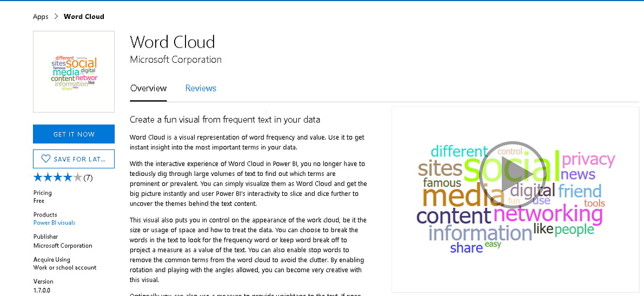The height and width of the screenshot is (296, 644).
Task: Click the heart icon on the save button
Action: coord(45,159)
